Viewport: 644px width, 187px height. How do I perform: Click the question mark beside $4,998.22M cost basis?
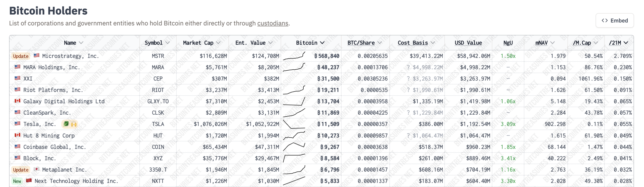coord(408,67)
